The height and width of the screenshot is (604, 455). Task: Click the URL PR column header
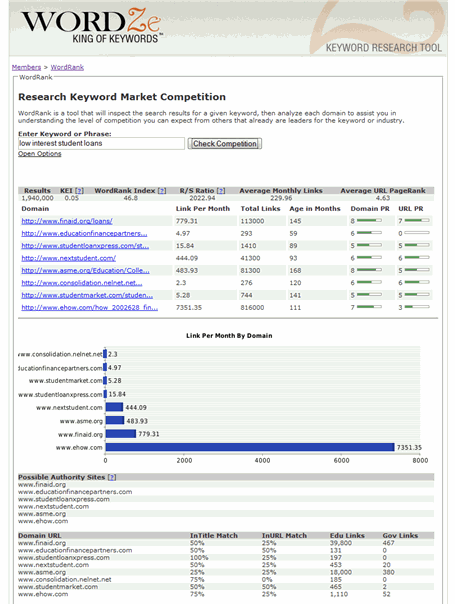pos(411,209)
